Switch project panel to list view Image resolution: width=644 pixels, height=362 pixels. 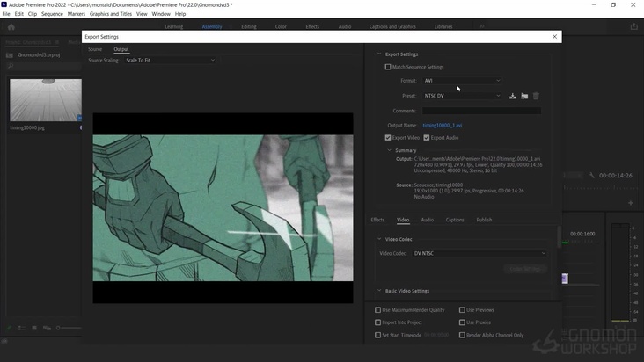click(x=22, y=328)
